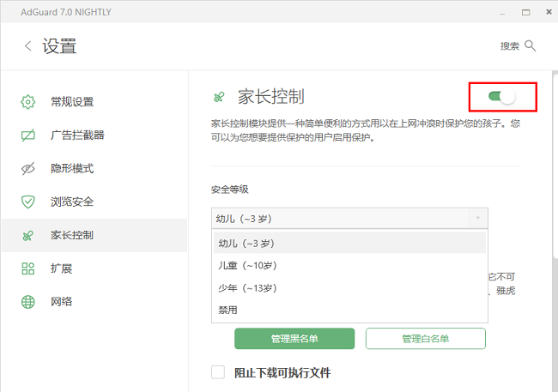Toggle the 家长控制 module switch off
Viewport: 558px width, 392px height.
pos(502,97)
